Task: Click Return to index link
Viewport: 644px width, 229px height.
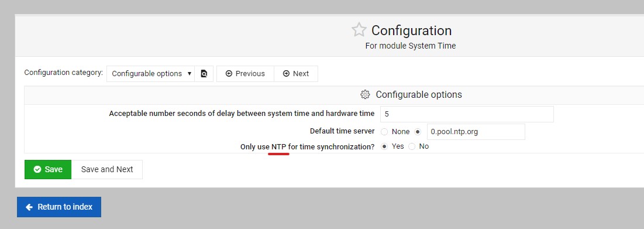Action: [59, 207]
